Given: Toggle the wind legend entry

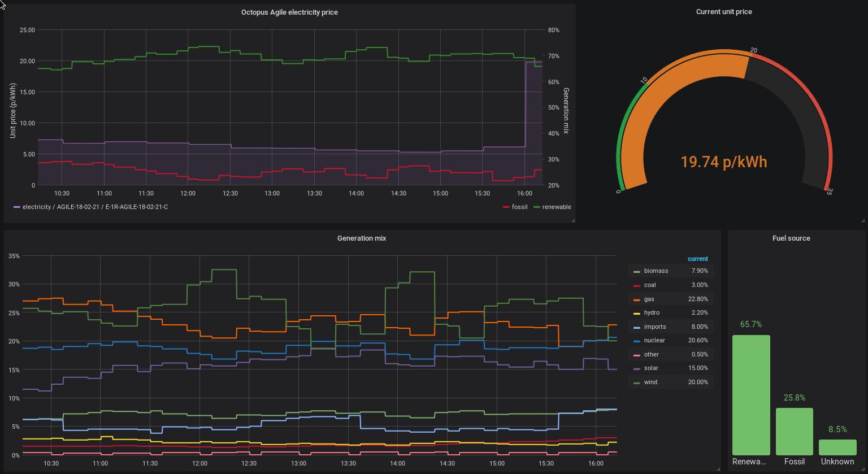Looking at the screenshot, I should pos(650,382).
